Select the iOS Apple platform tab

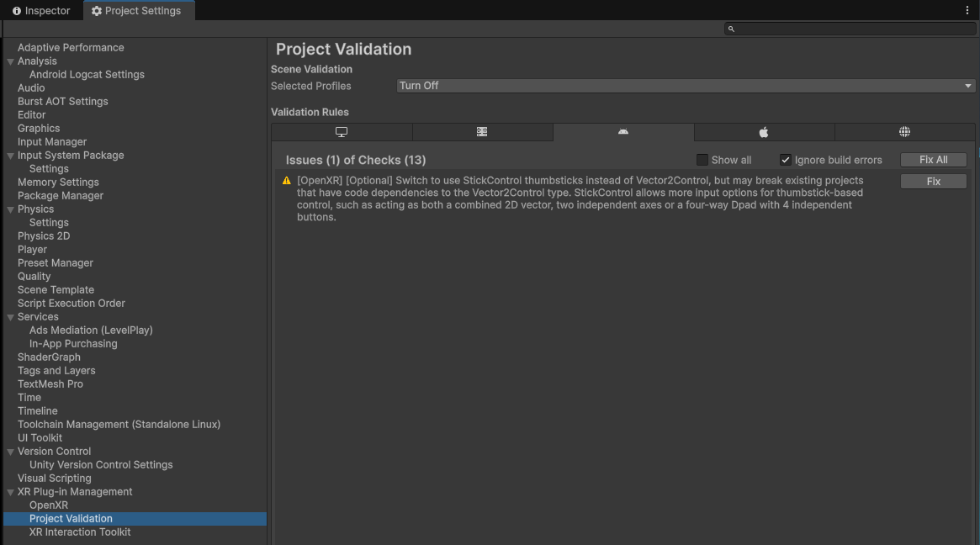(x=764, y=132)
